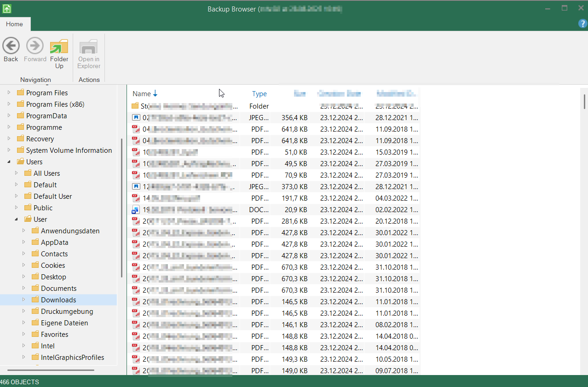Image resolution: width=588 pixels, height=387 pixels.
Task: Select the Contacts folder in the tree
Action: 54,254
